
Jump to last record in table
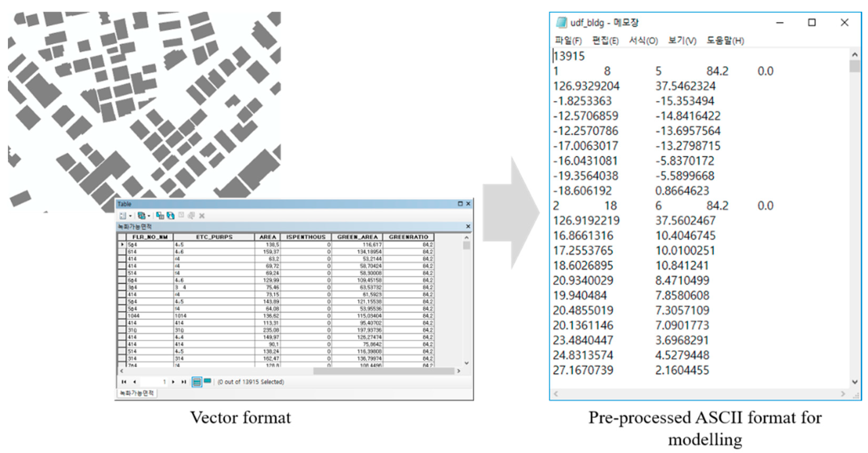pyautogui.click(x=184, y=382)
